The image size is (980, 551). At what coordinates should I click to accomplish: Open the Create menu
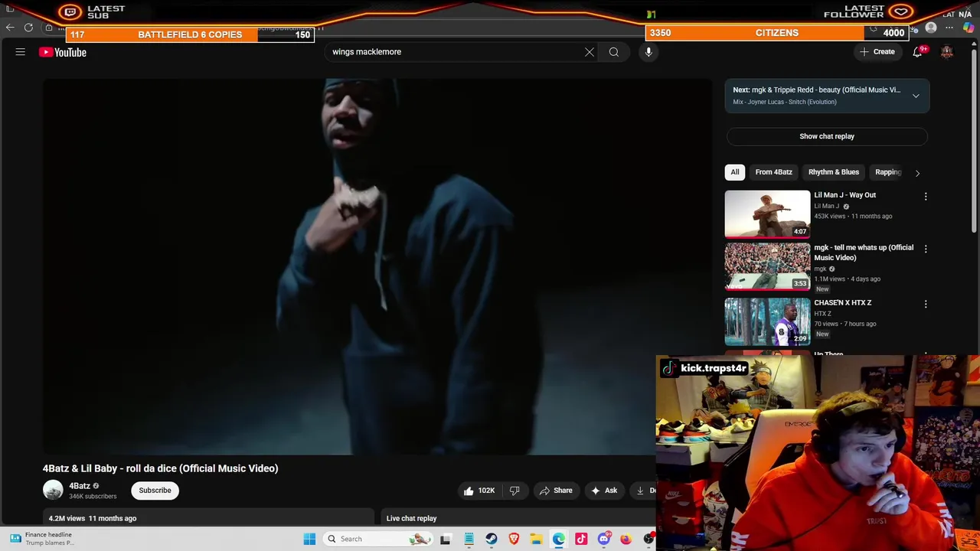point(877,52)
